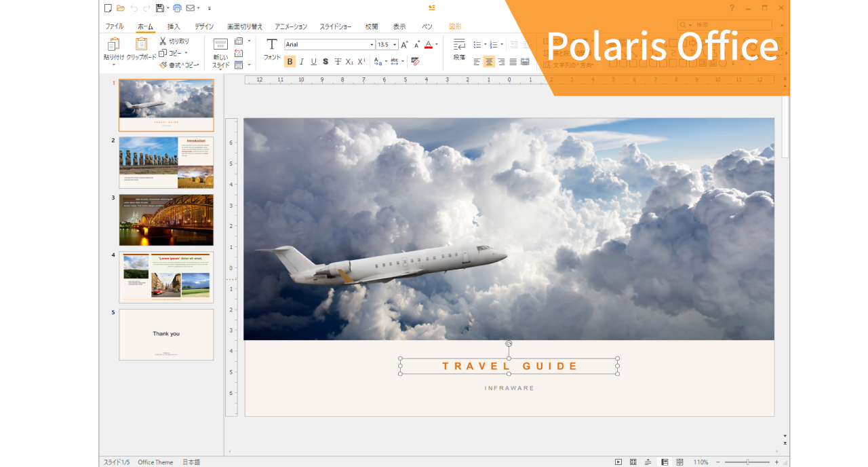868x467 pixels.
Task: Click the zoom slider handle
Action: 747,462
